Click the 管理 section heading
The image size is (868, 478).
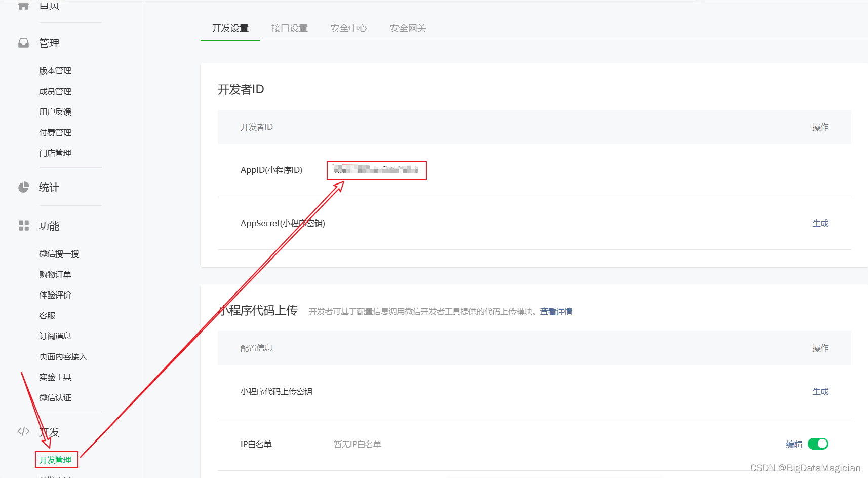tap(49, 43)
